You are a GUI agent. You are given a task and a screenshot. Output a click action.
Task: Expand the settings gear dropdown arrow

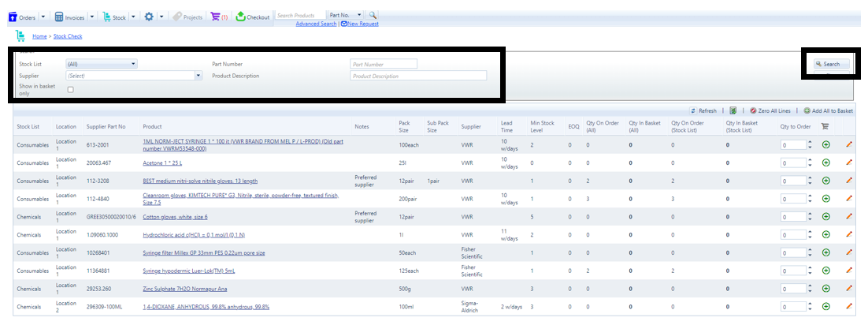tap(161, 17)
